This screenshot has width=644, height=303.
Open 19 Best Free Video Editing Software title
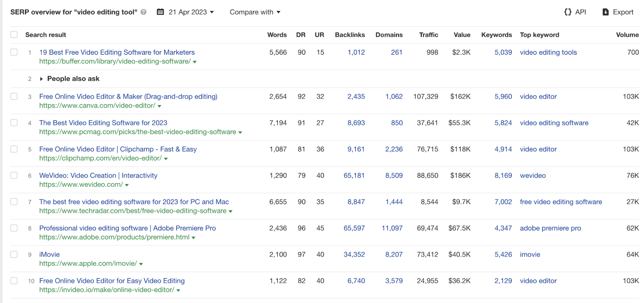117,52
